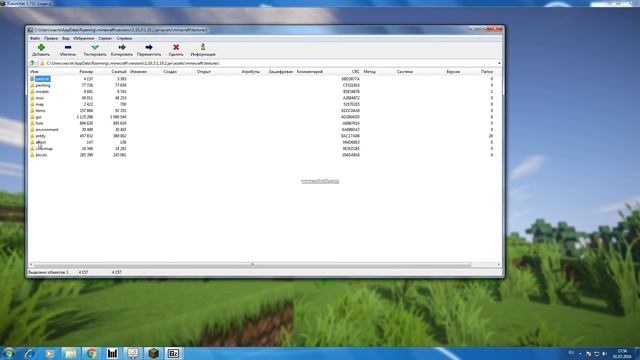Select the font folder
This screenshot has width=640, height=360.
click(x=39, y=123)
